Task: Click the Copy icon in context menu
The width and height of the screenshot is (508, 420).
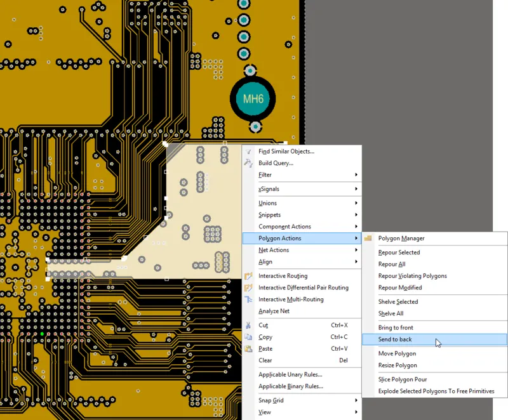Action: click(248, 337)
